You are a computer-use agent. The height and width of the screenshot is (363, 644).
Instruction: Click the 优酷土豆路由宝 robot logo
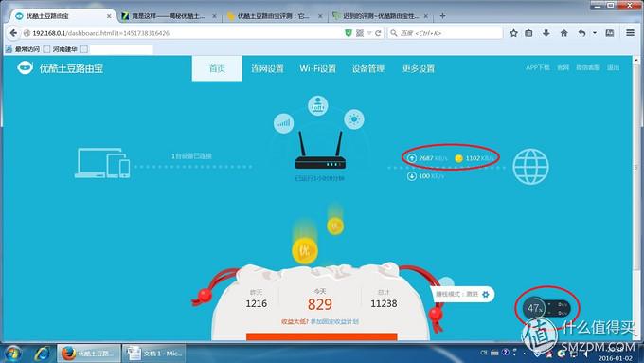(x=25, y=68)
